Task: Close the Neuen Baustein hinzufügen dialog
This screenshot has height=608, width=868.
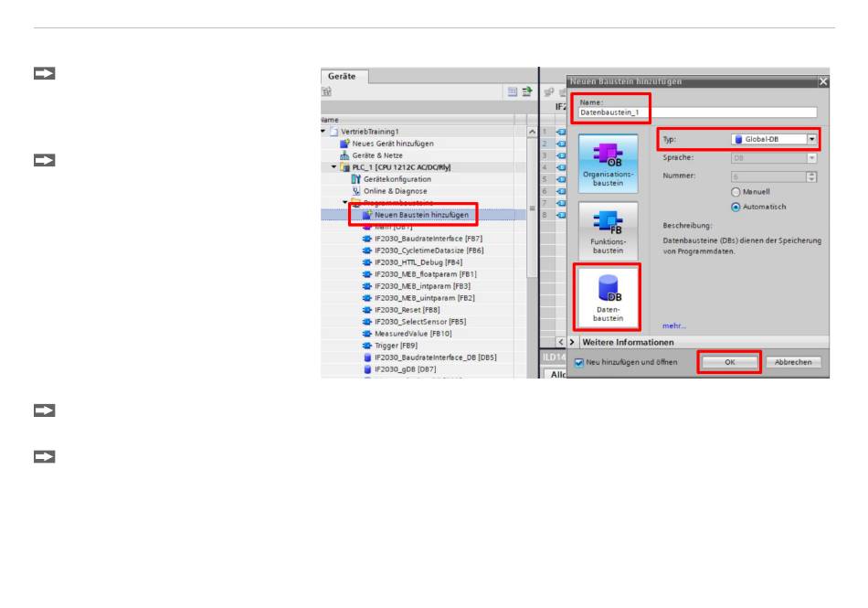Action: (823, 81)
